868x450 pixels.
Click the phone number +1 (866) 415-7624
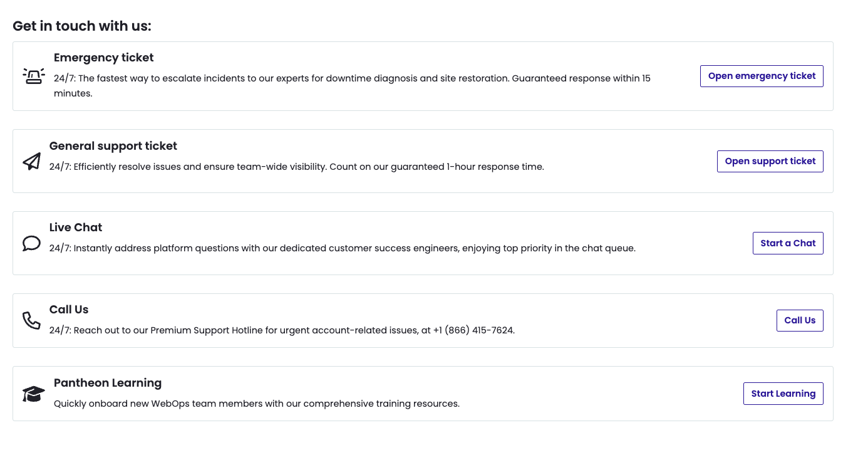[473, 330]
